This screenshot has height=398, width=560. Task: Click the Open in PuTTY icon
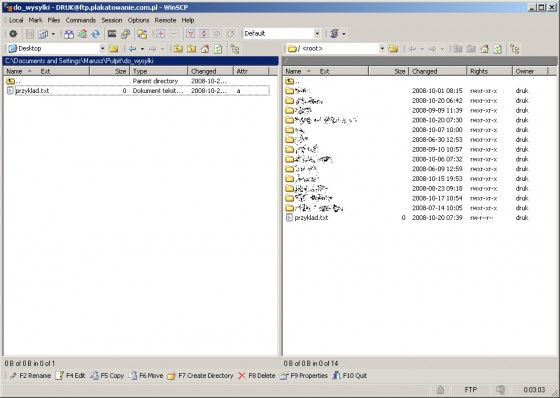point(125,34)
